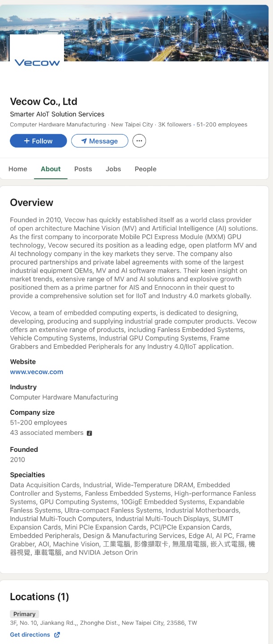Open the Posts tab
The image size is (273, 644).
click(x=83, y=169)
